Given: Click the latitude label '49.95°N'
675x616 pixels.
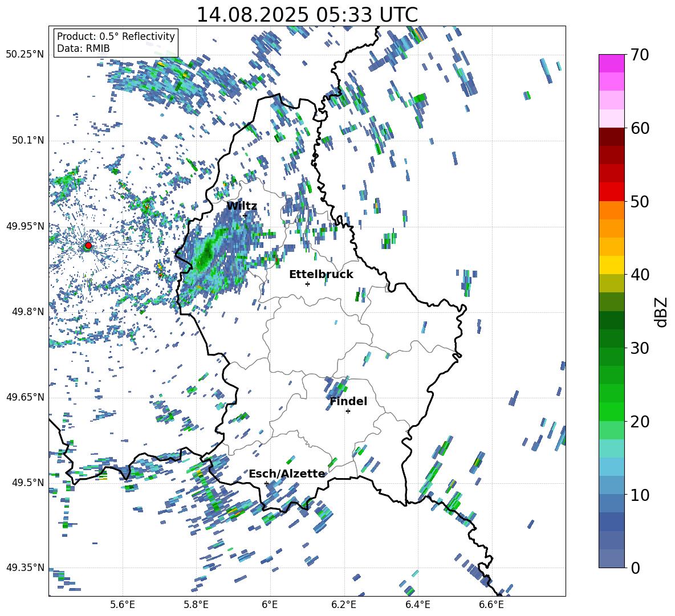Looking at the screenshot, I should coord(25,226).
